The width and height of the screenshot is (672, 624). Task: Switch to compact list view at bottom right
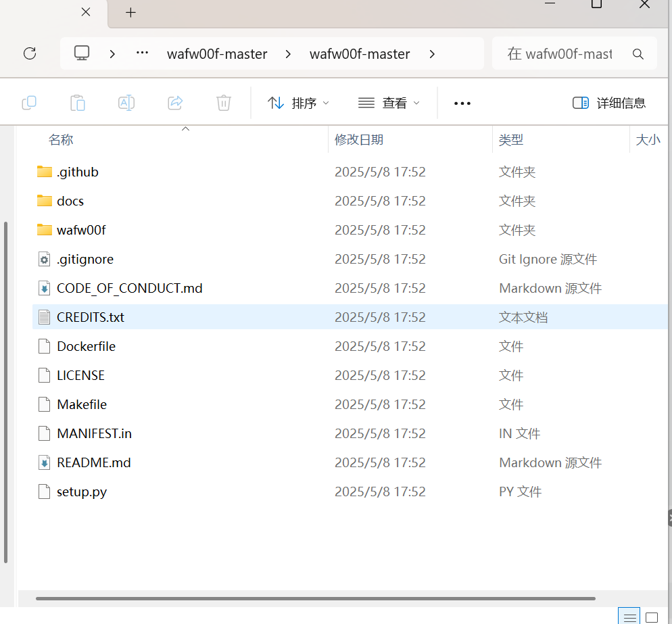[629, 616]
